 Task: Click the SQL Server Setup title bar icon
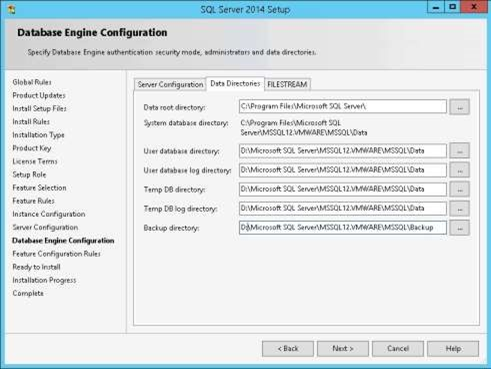[x=12, y=9]
